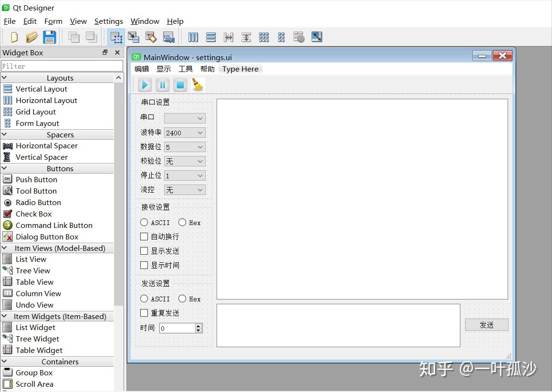The height and width of the screenshot is (392, 552).
Task: Click the Adjust Size toolbar icon
Action: tap(316, 37)
